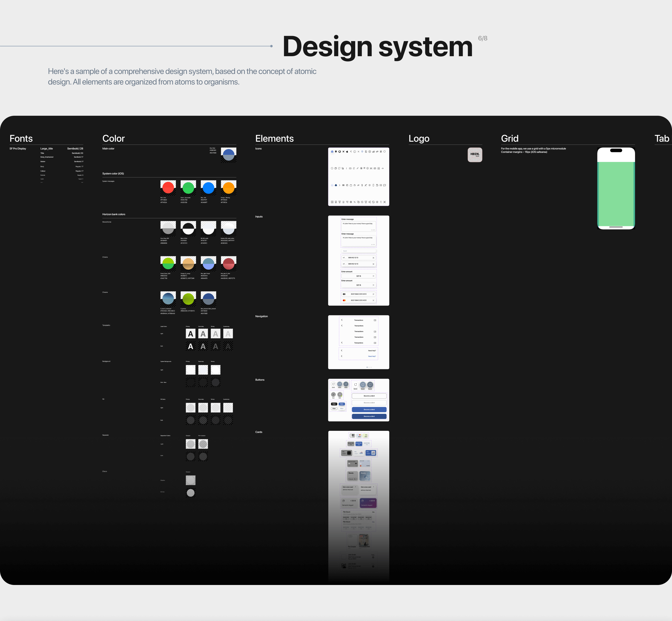Select the filled radio button icon
This screenshot has width=672, height=621.
click(x=361, y=168)
